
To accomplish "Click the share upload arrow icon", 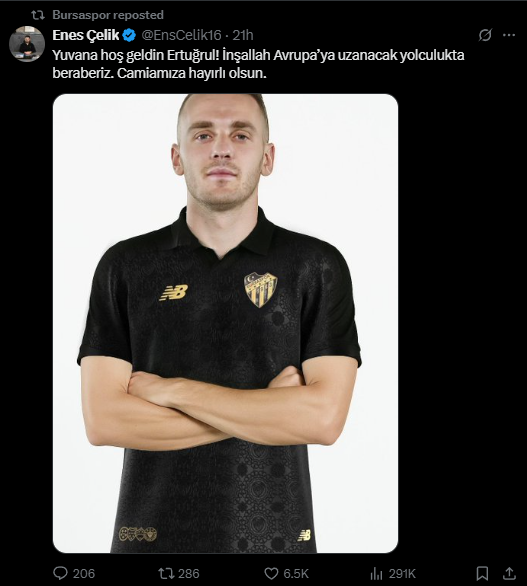I will coord(509,573).
